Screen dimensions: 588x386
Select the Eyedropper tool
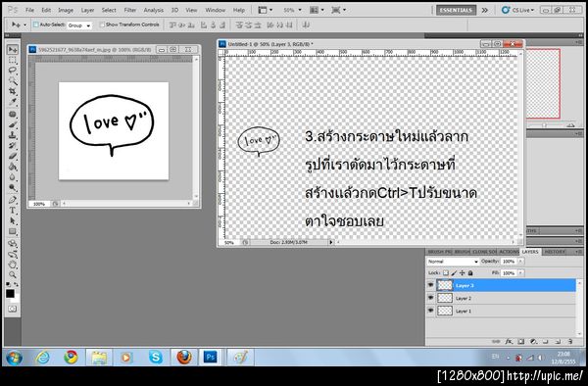[x=13, y=101]
